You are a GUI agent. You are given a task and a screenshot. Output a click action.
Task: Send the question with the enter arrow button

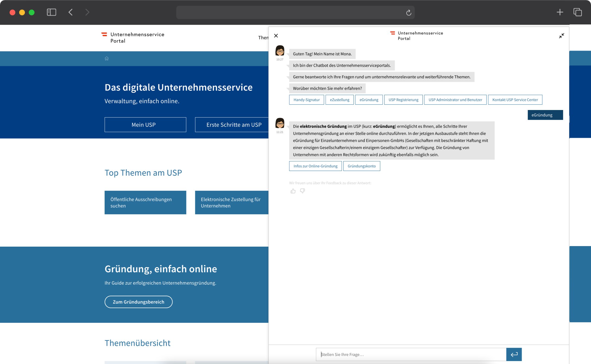point(514,354)
